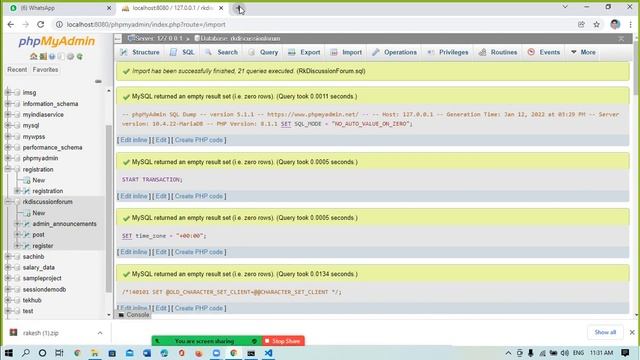Open the Operations tab
Viewport: 640px width, 360px height.
coord(394,52)
